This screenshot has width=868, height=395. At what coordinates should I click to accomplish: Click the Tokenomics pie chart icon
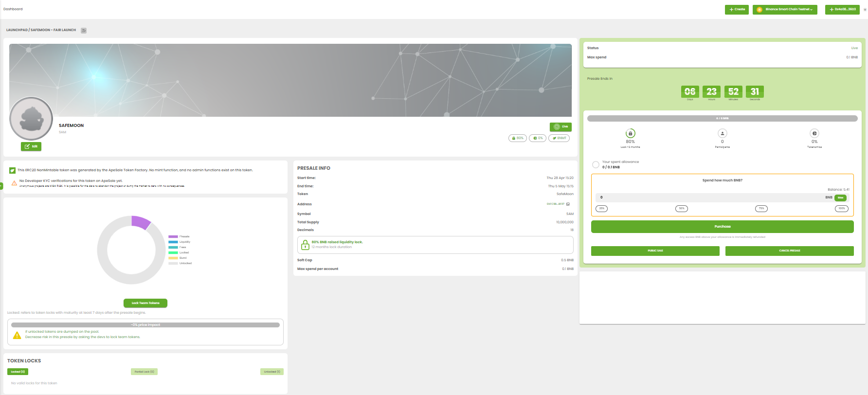click(x=814, y=133)
